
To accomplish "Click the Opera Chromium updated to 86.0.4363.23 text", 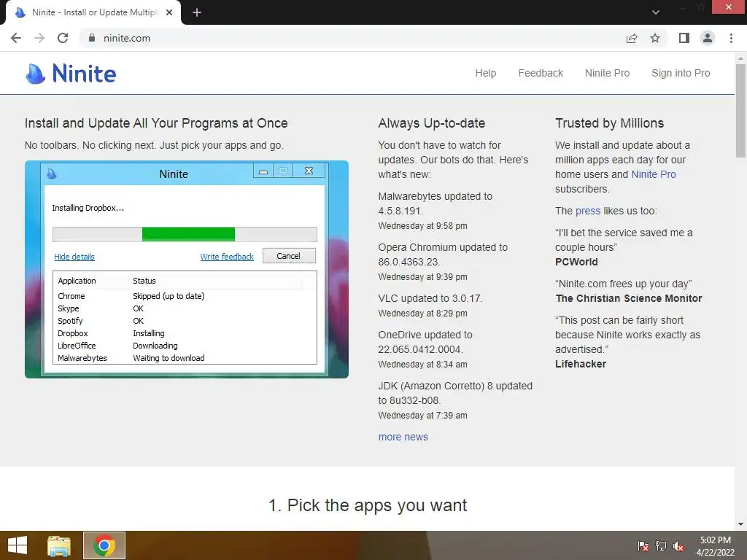I will 443,254.
